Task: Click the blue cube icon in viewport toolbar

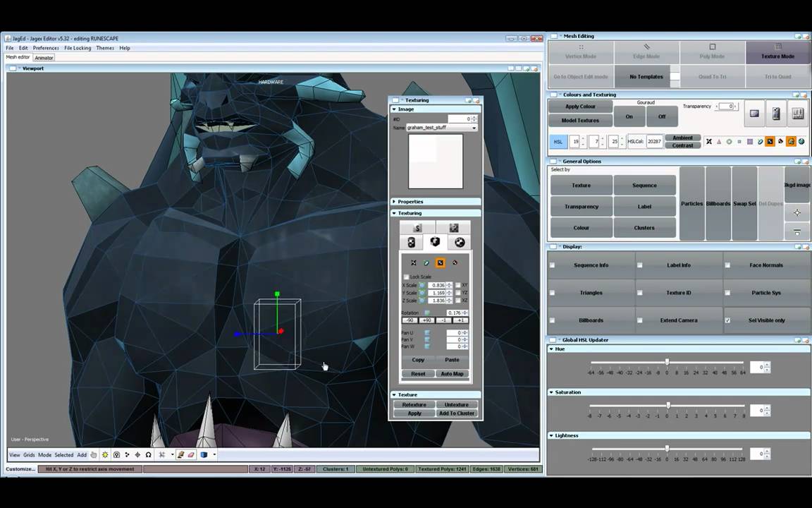Action: (x=204, y=454)
